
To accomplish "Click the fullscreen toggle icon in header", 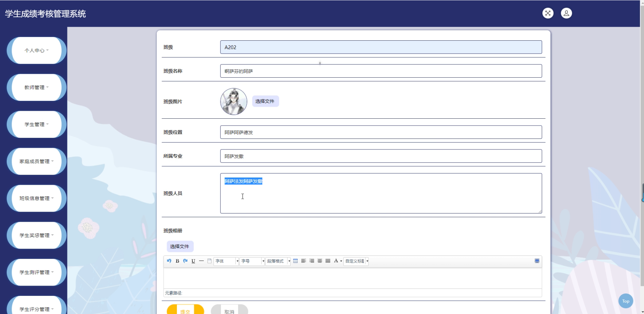I will (x=548, y=13).
